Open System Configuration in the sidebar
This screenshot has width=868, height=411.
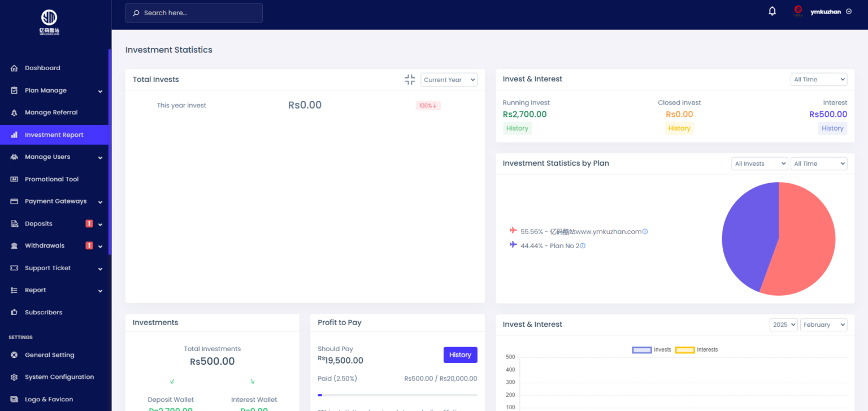click(x=59, y=377)
